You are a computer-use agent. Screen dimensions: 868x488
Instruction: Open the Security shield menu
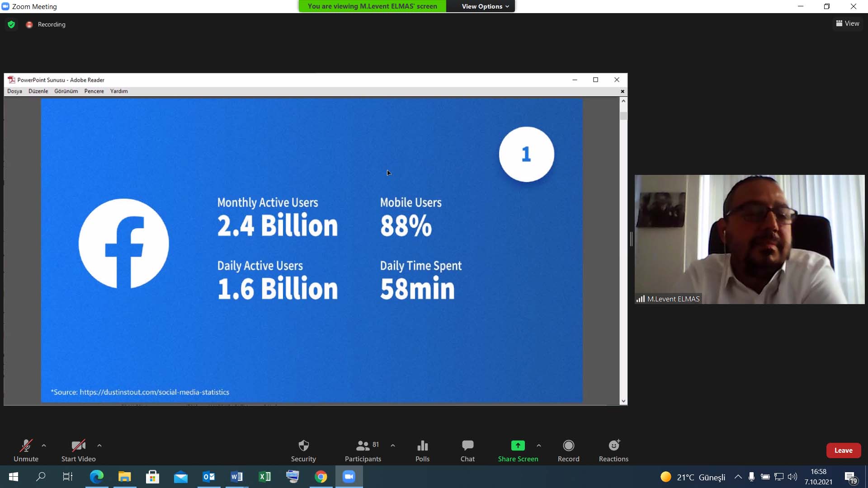(303, 450)
